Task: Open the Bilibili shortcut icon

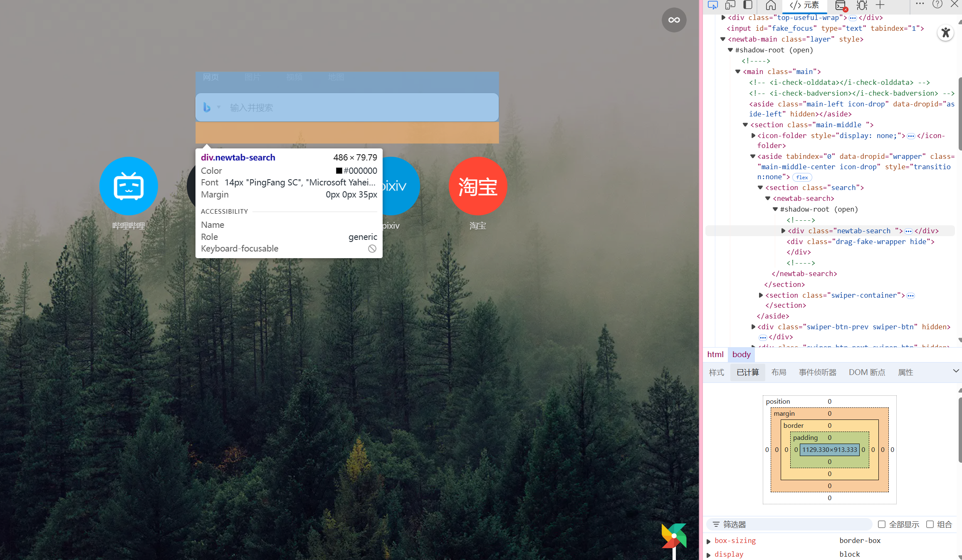Action: tap(129, 186)
